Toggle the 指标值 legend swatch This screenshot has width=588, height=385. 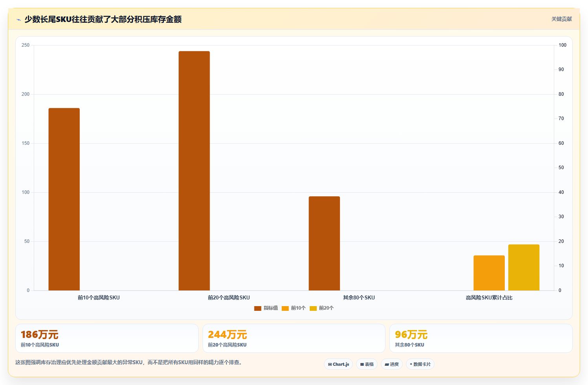pos(257,308)
